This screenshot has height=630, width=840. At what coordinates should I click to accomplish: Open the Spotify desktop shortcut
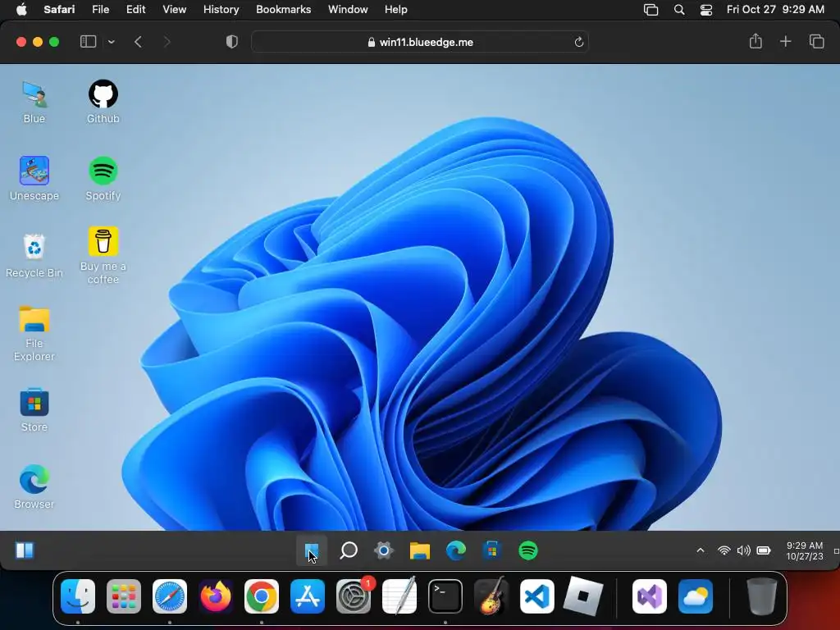click(x=103, y=179)
